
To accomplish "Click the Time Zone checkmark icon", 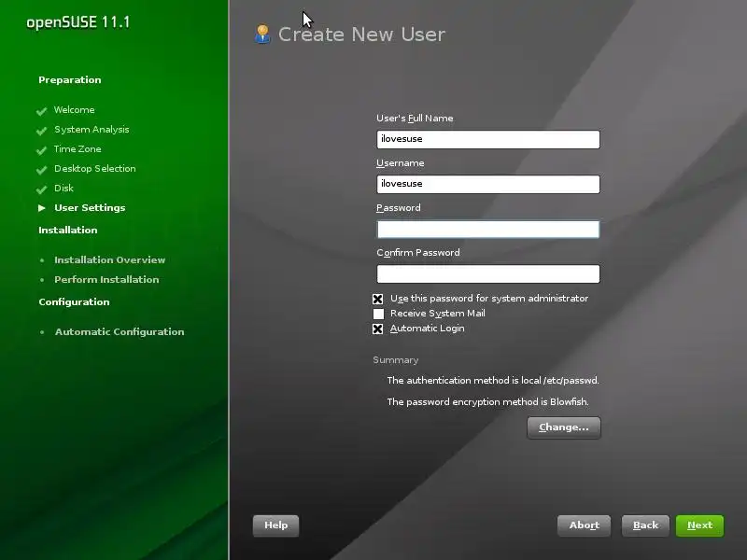I will coord(41,150).
